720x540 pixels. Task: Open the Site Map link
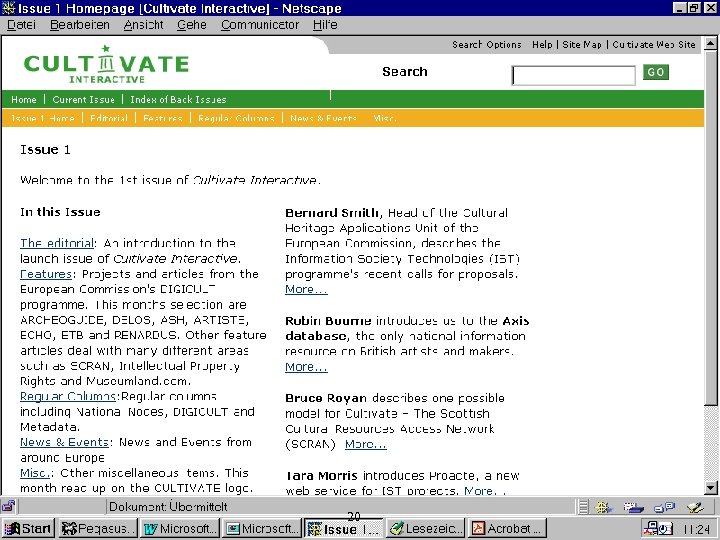click(582, 45)
